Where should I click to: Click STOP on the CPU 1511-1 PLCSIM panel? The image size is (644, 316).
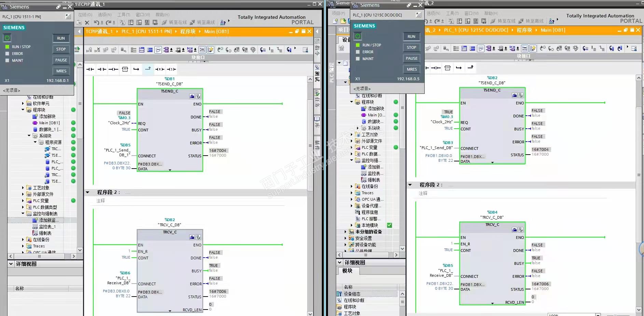[x=61, y=49]
